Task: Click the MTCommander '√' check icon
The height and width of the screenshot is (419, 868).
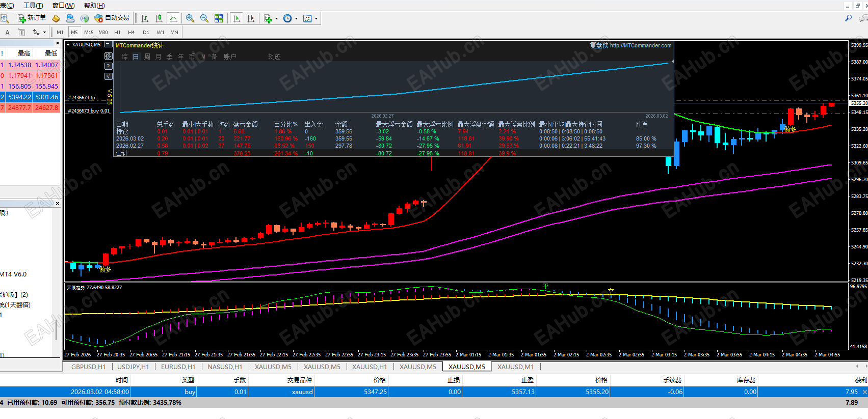Action: point(108,76)
